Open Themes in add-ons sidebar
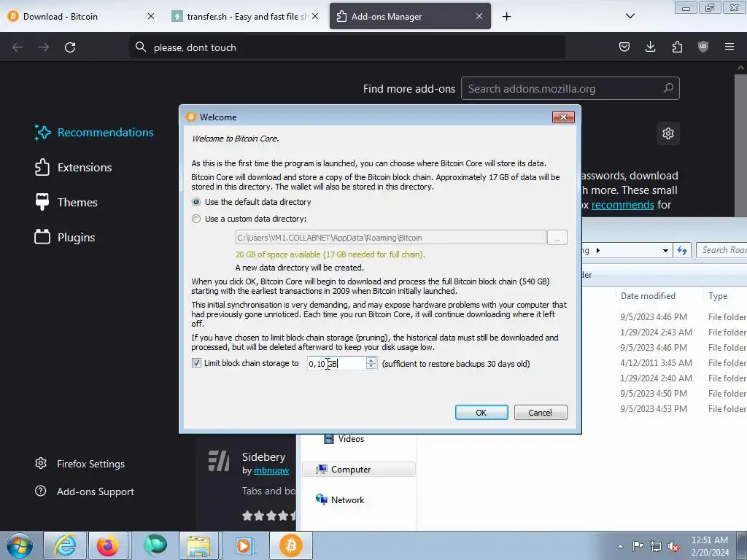 pos(66,203)
